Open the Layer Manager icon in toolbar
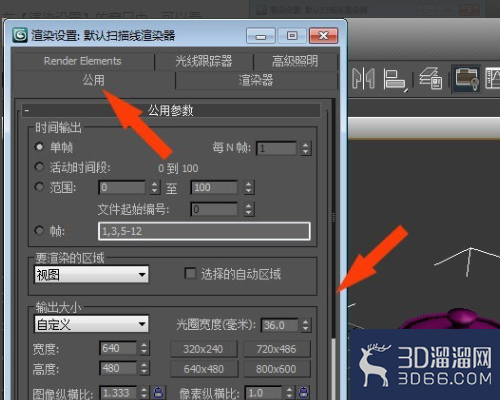The height and width of the screenshot is (400, 500). click(x=430, y=78)
